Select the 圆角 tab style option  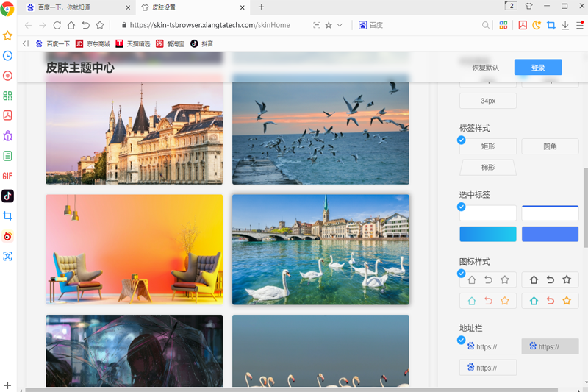[550, 146]
